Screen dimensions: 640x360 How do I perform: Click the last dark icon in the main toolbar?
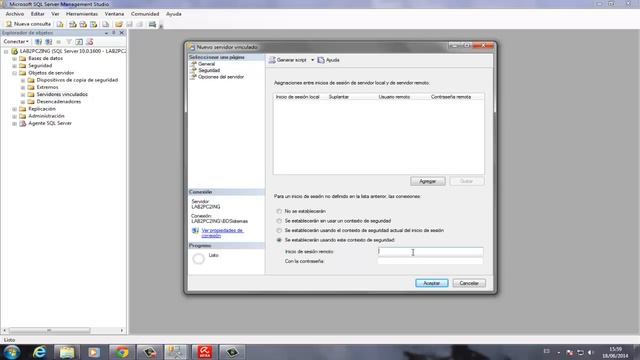(152, 24)
